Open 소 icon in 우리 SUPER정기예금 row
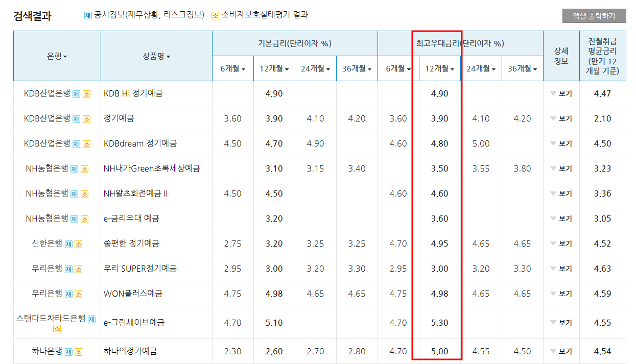The height and width of the screenshot is (364, 636). pos(78,269)
